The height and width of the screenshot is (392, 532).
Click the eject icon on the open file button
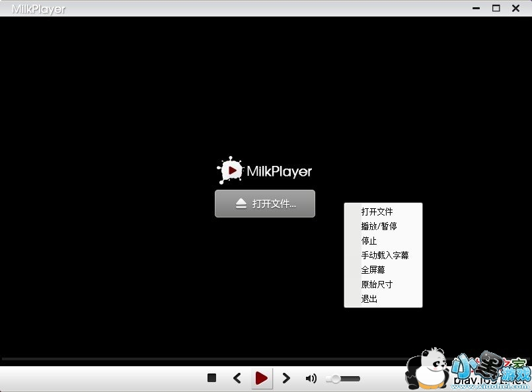[243, 204]
